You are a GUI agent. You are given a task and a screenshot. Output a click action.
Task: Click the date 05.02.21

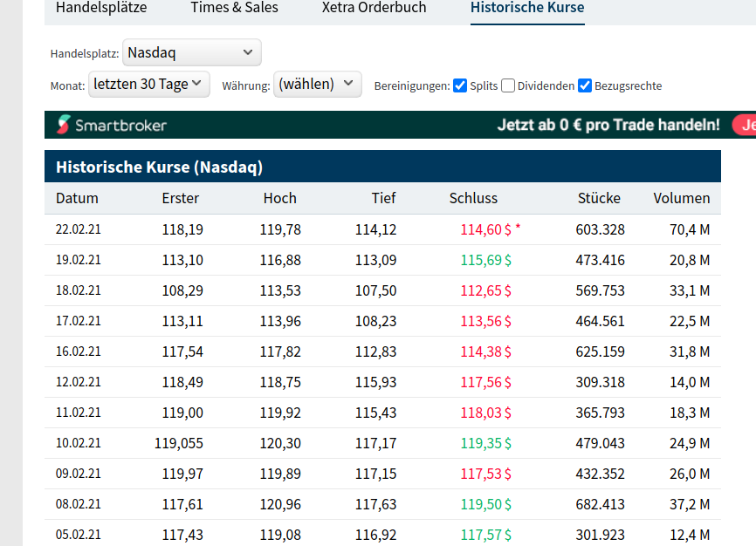click(79, 535)
